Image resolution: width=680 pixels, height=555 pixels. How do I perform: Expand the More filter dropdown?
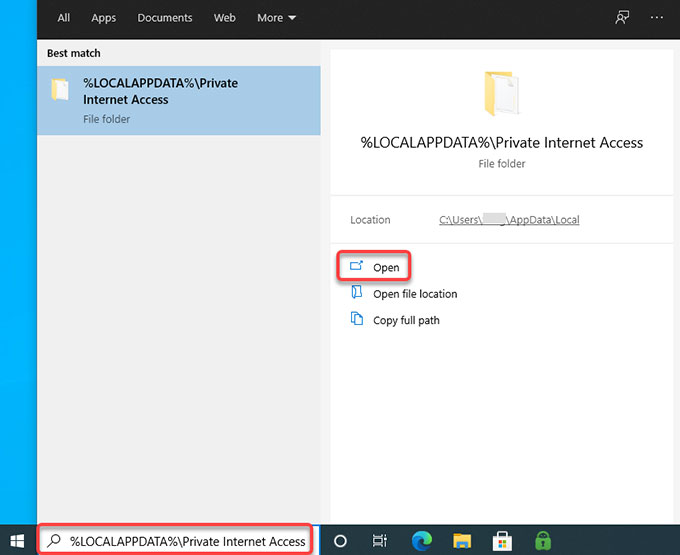276,18
